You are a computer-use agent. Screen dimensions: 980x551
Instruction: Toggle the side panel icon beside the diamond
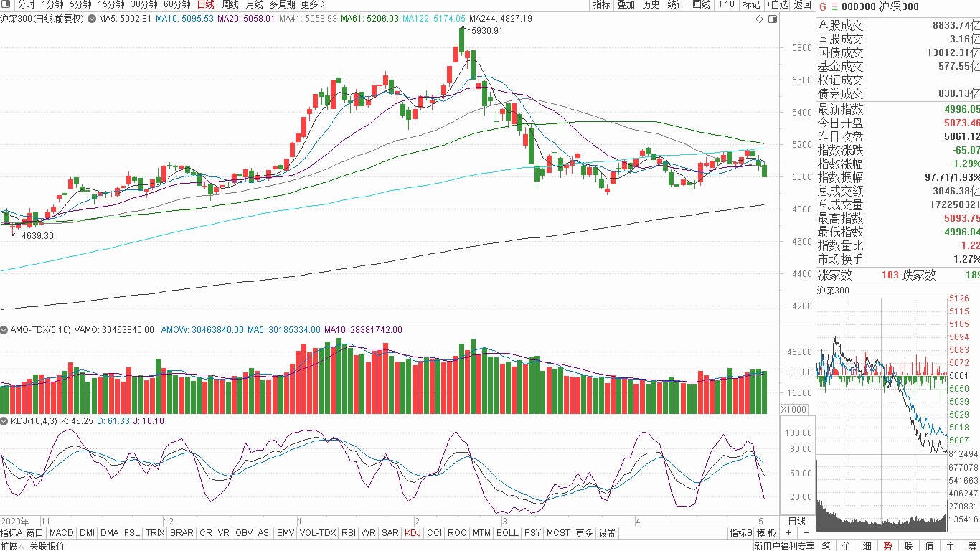pyautogui.click(x=772, y=19)
